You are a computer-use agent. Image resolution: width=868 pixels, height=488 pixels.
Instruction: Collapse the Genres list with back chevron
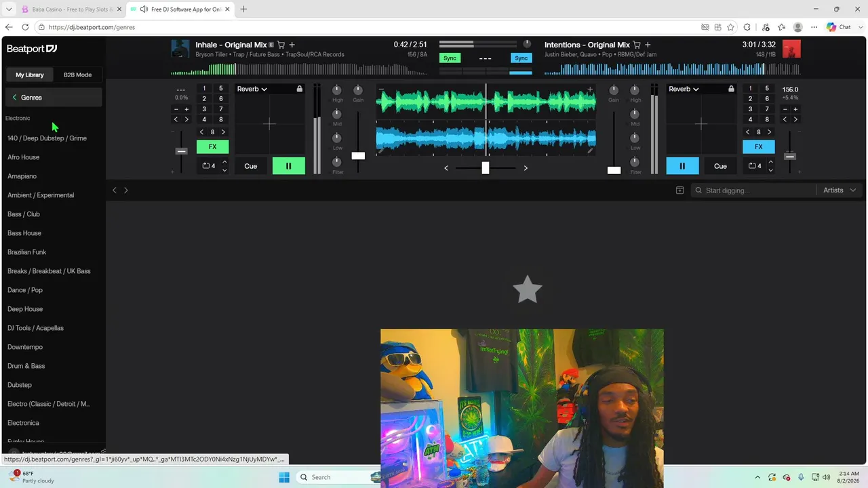click(14, 98)
